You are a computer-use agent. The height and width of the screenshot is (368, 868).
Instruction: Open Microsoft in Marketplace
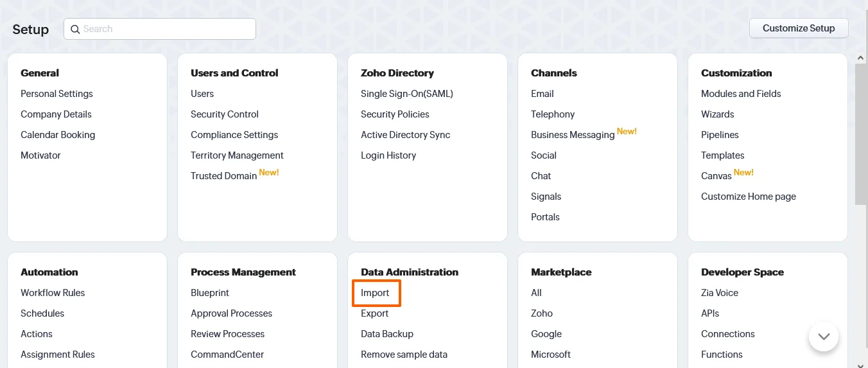(551, 355)
